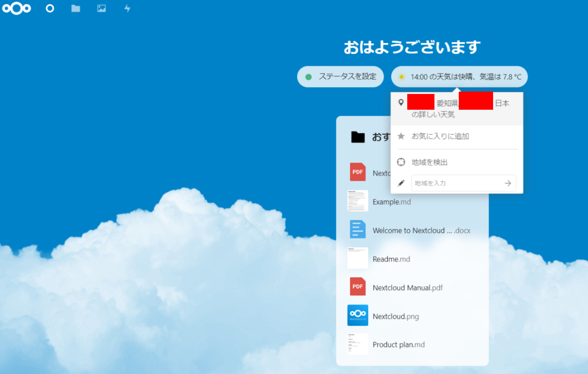The height and width of the screenshot is (374, 588).
Task: Click the crosshair detect location icon
Action: coord(401,162)
